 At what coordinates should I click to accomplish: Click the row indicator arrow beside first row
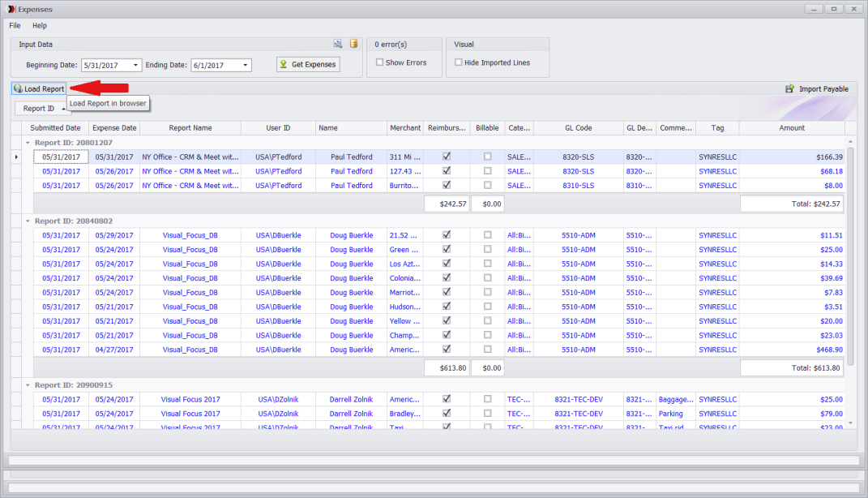17,157
